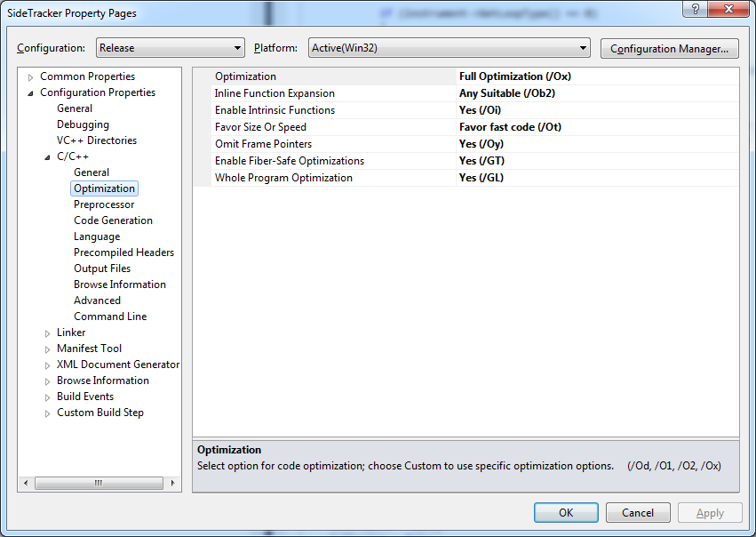Expand the Manifest Tool node arrow

coord(47,349)
